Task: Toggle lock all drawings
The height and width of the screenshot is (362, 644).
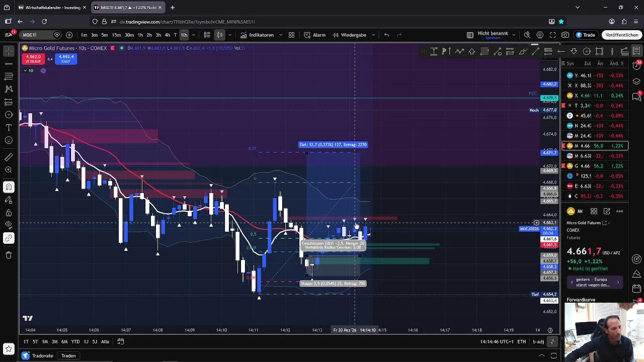Action: 9,213
